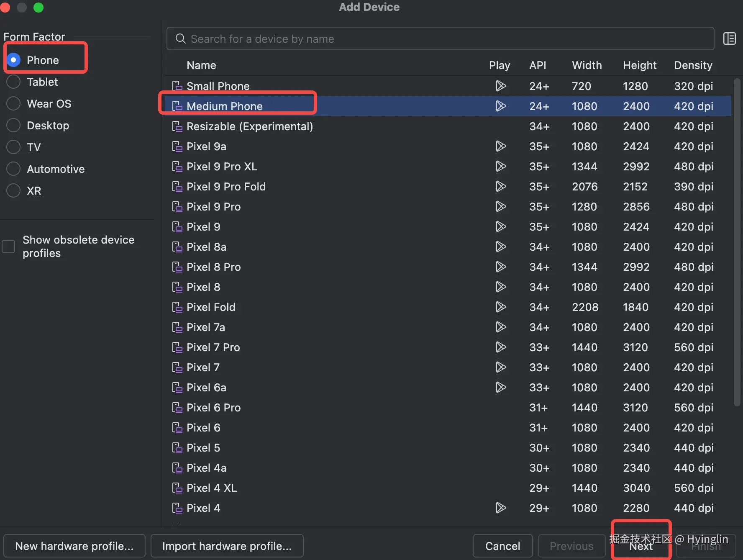Click the device icon beside Pixel 9 Pro Fold

coord(177,186)
